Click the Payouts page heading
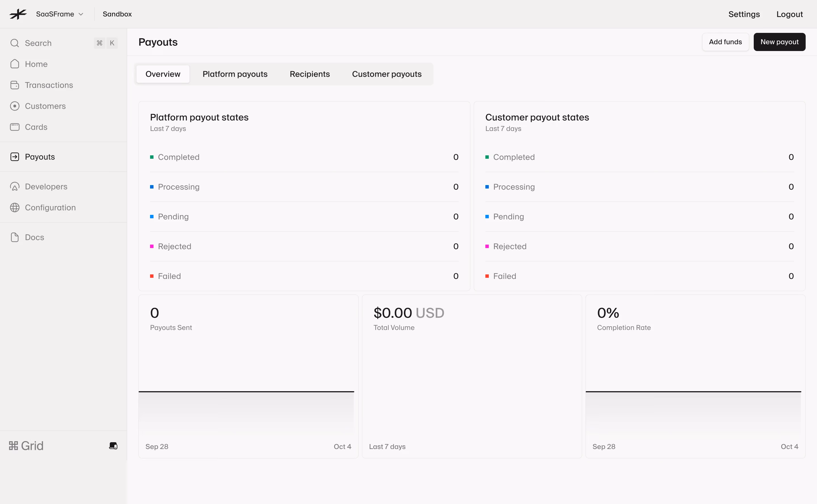Image resolution: width=817 pixels, height=504 pixels. coord(158,42)
